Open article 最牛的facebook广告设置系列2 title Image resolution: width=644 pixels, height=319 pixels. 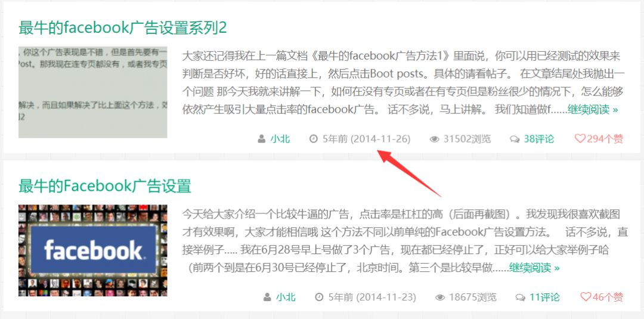pyautogui.click(x=122, y=28)
